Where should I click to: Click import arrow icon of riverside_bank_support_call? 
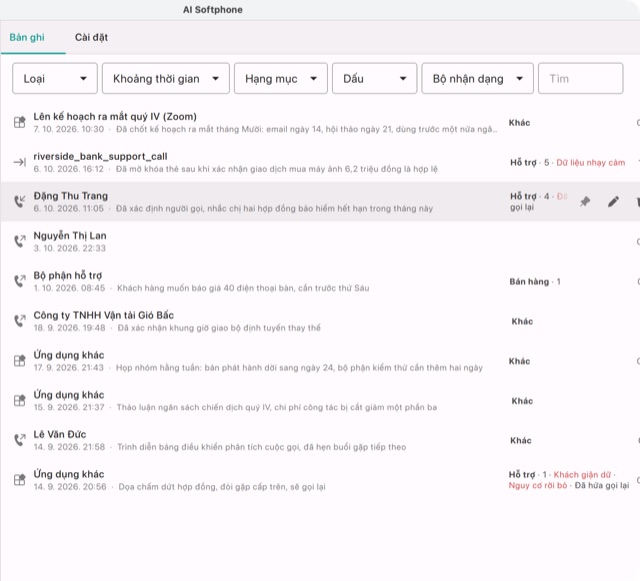[20, 162]
